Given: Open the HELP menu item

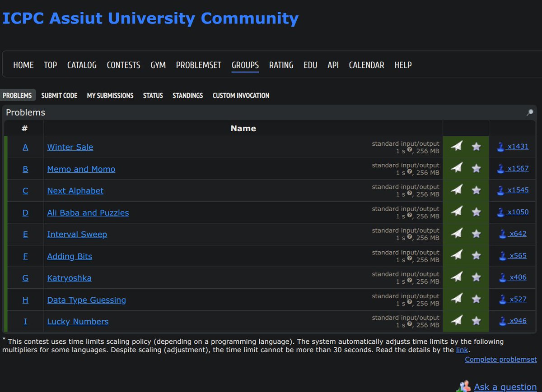Looking at the screenshot, I should tap(403, 65).
